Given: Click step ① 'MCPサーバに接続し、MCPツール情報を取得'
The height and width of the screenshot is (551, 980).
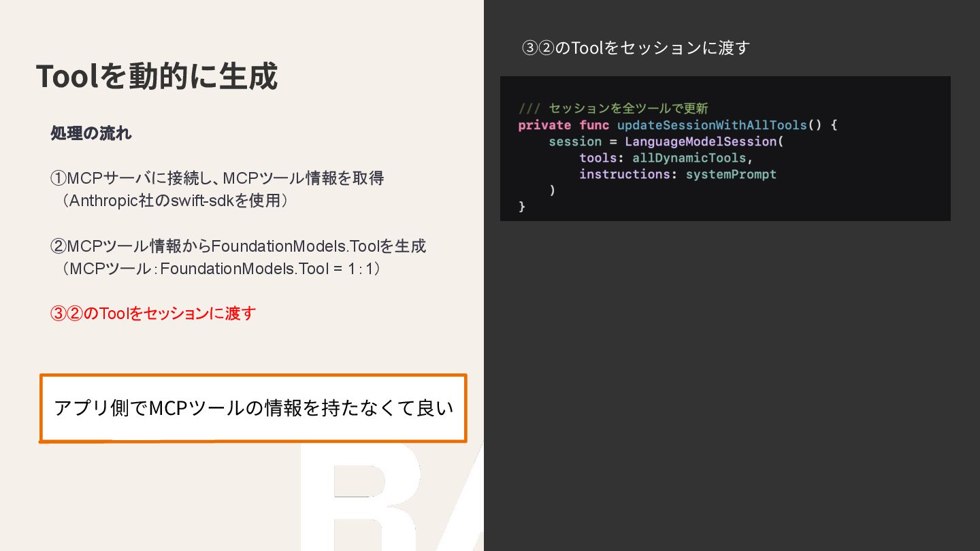Looking at the screenshot, I should (x=218, y=178).
